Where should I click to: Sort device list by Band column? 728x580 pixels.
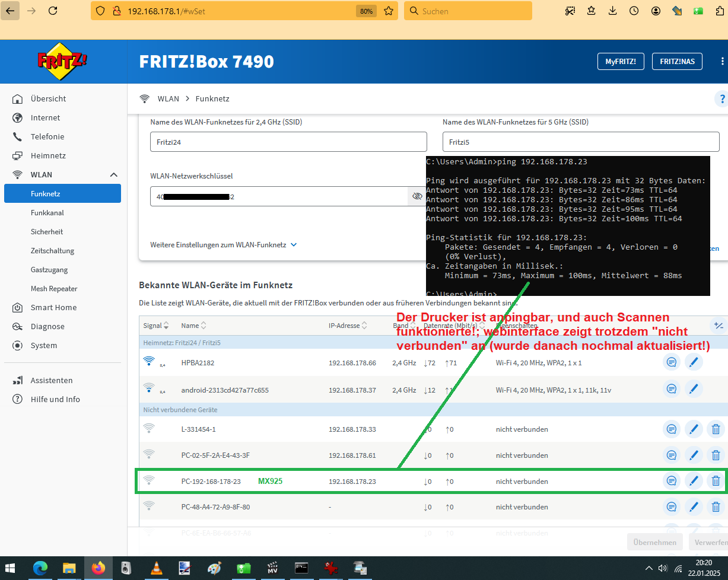(x=404, y=326)
